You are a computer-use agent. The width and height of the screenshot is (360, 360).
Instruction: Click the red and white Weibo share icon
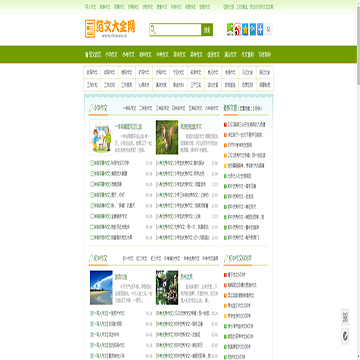pos(238,30)
